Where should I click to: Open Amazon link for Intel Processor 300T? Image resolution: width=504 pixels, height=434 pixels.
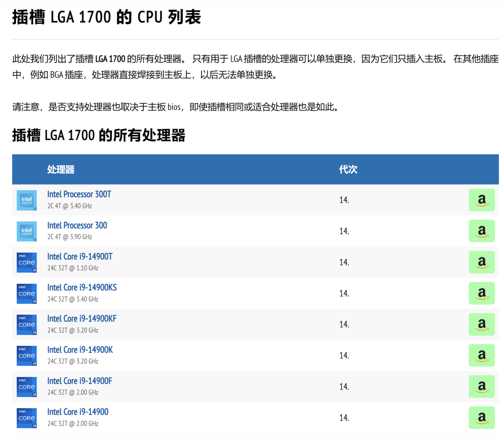(482, 200)
